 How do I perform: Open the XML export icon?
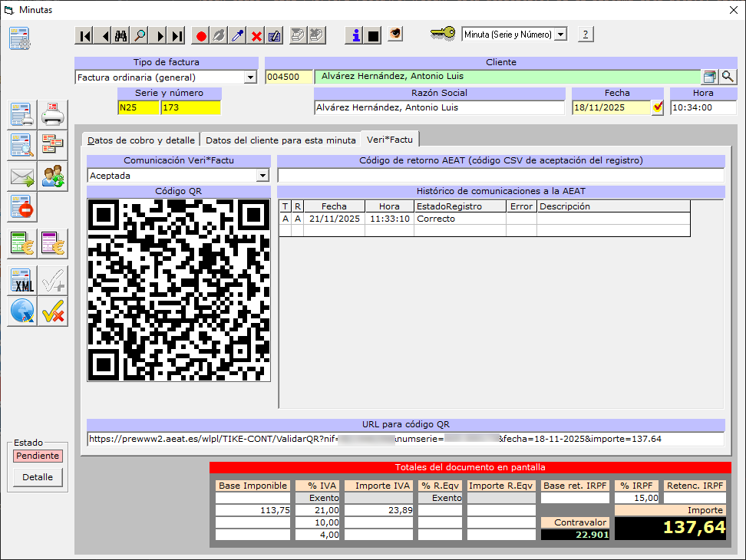21,282
